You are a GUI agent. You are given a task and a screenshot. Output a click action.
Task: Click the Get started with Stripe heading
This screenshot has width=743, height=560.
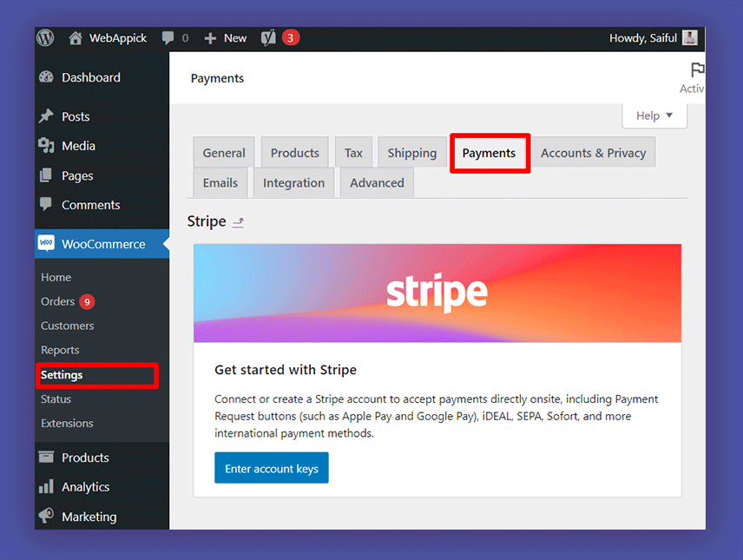(x=286, y=369)
